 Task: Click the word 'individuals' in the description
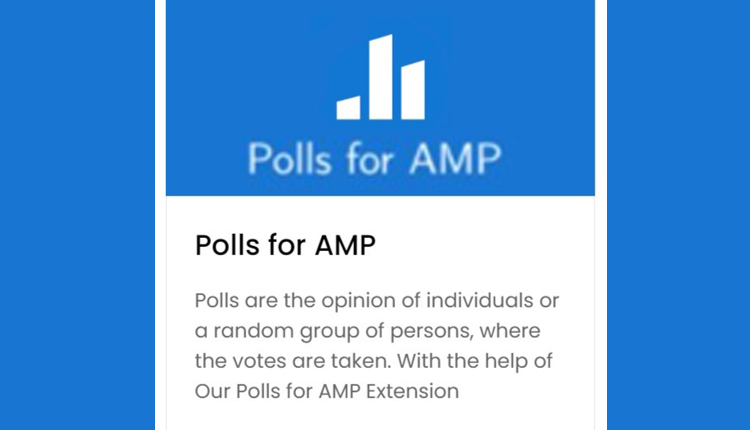click(x=485, y=300)
